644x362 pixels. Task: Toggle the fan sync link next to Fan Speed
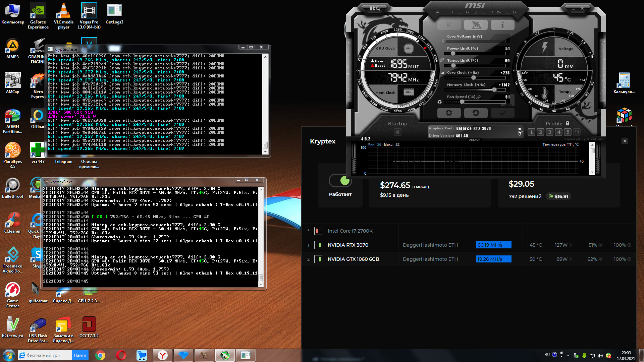(479, 97)
